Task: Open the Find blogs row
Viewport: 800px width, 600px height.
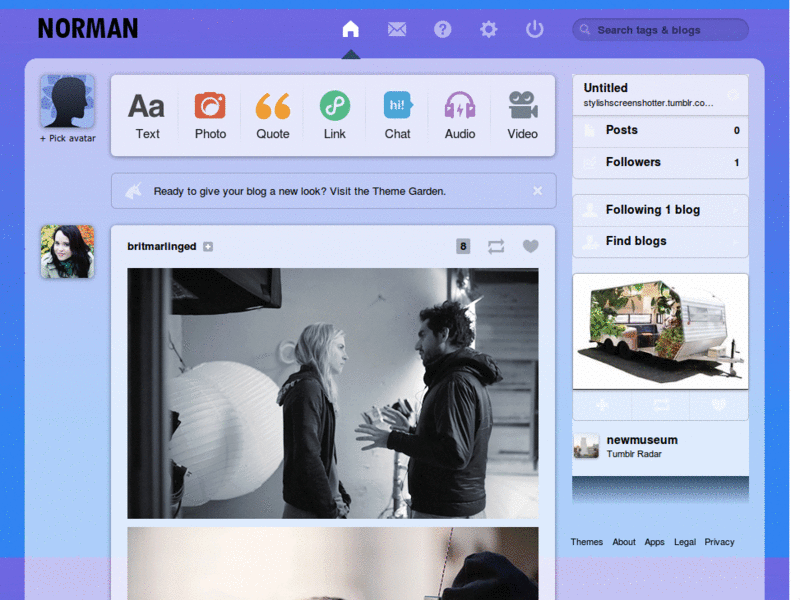Action: tap(660, 241)
